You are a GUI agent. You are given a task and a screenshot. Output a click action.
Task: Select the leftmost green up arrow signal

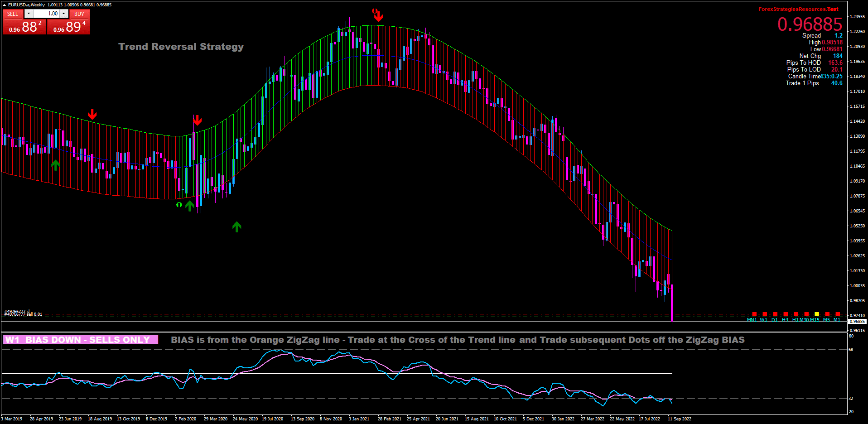click(55, 165)
